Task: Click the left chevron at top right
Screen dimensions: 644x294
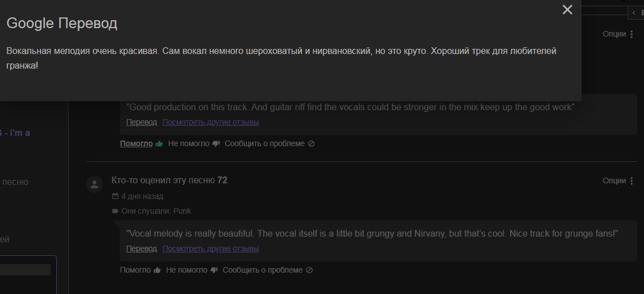Action: coord(634,12)
